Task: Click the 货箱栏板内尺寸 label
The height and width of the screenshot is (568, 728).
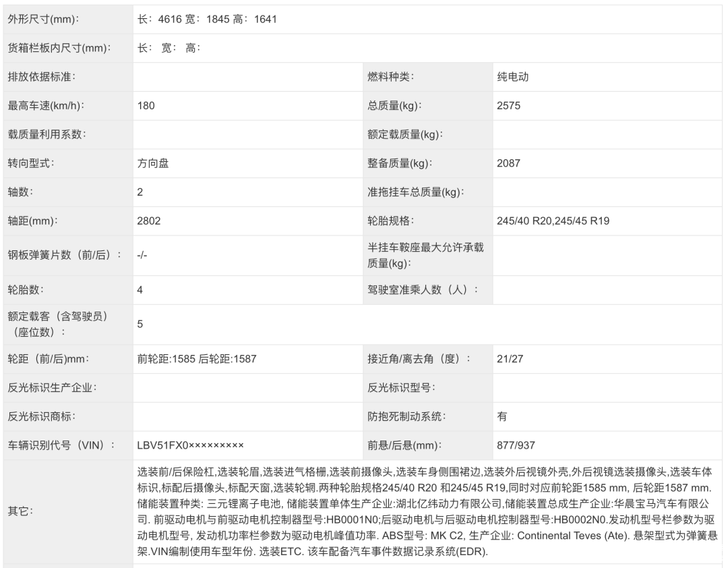Action: pos(59,48)
